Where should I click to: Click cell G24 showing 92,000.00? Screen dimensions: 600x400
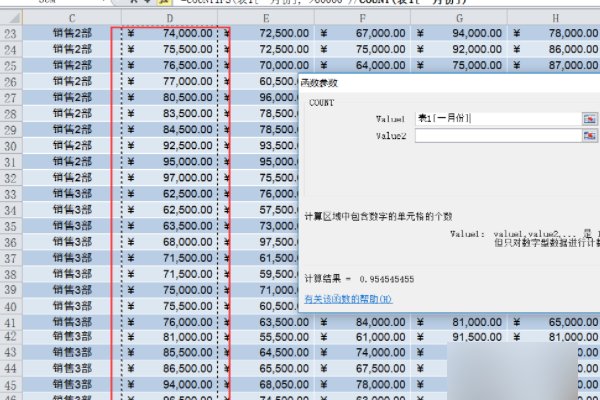tap(459, 49)
